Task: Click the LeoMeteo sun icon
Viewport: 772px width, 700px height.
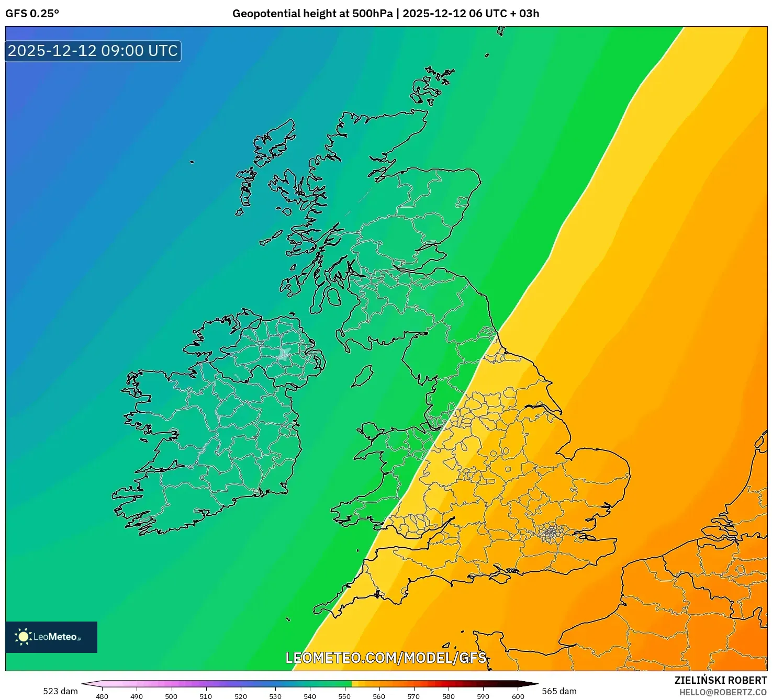Action: [23, 636]
